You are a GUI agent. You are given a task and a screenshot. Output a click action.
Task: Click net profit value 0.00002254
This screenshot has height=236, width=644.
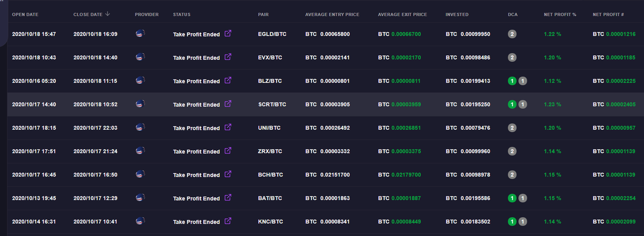621,198
